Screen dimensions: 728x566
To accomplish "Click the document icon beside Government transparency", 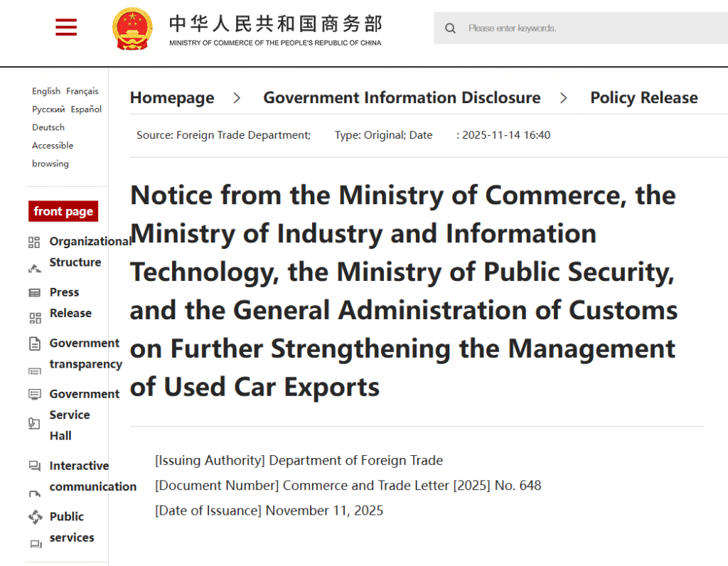I will pyautogui.click(x=34, y=344).
